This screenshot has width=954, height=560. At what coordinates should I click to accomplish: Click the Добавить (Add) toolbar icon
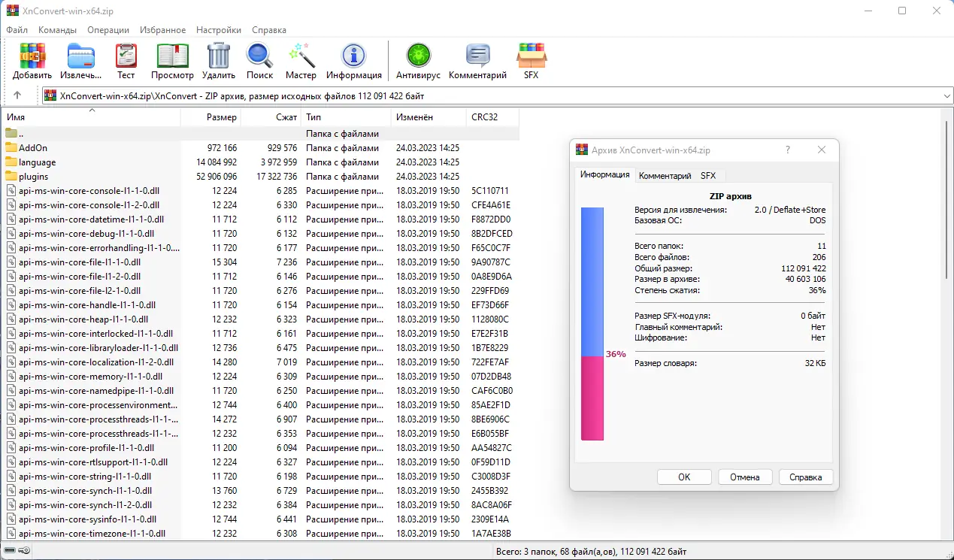pyautogui.click(x=32, y=56)
